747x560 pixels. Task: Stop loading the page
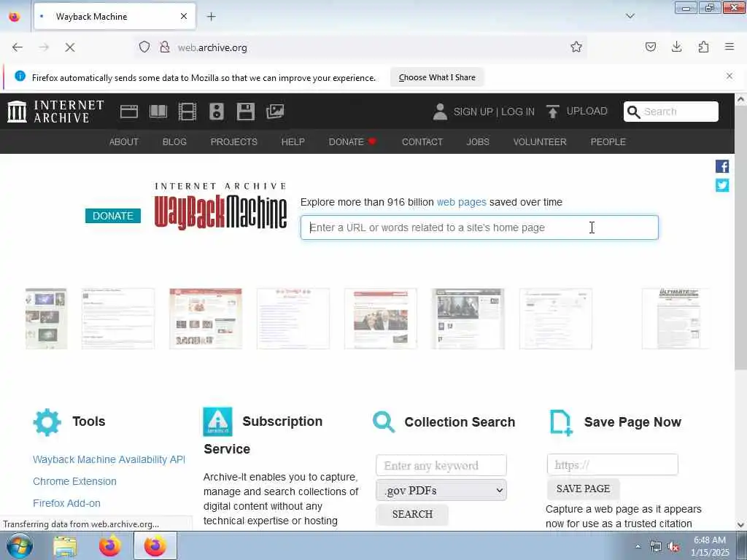click(70, 47)
